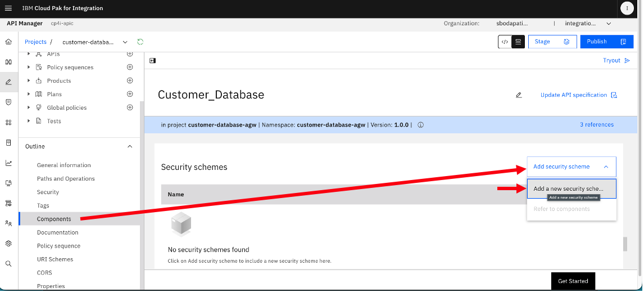Screen dimensions: 644x292
Task: Add a new API with plus icon
Action: [130, 54]
